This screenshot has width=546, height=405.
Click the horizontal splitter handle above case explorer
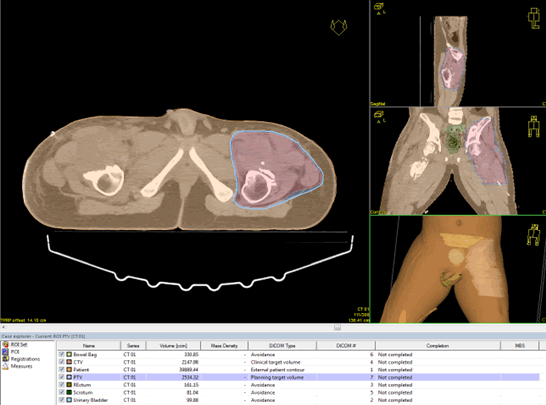pyautogui.click(x=337, y=328)
